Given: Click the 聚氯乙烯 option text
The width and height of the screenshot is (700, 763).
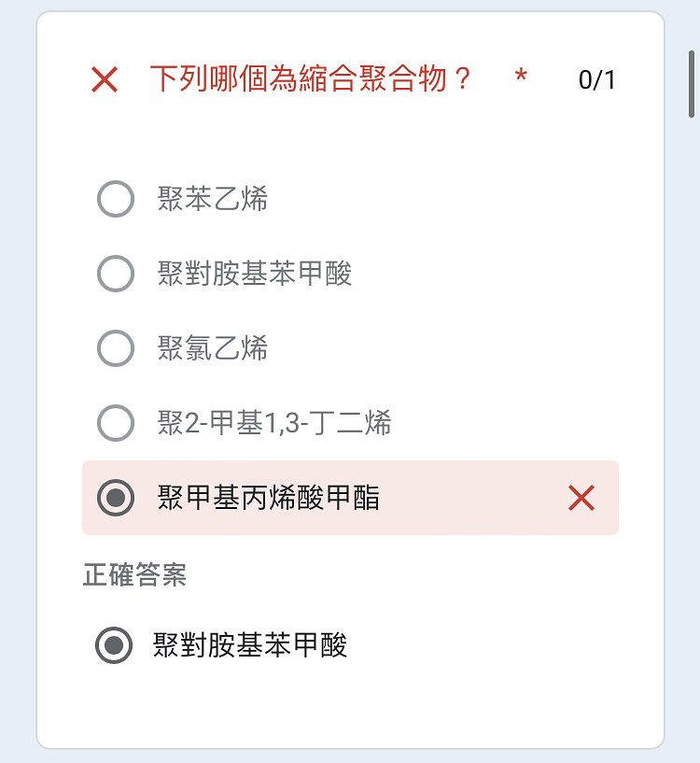Looking at the screenshot, I should [x=213, y=348].
